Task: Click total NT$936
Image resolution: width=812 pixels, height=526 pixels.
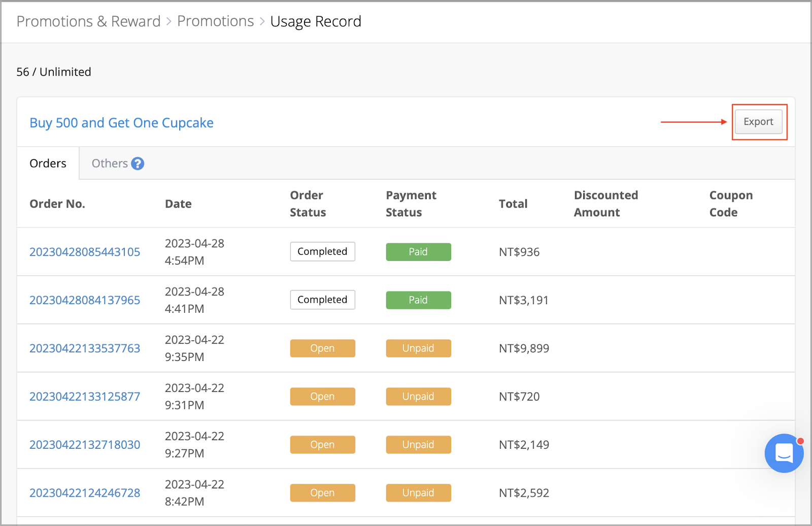Action: pyautogui.click(x=519, y=252)
